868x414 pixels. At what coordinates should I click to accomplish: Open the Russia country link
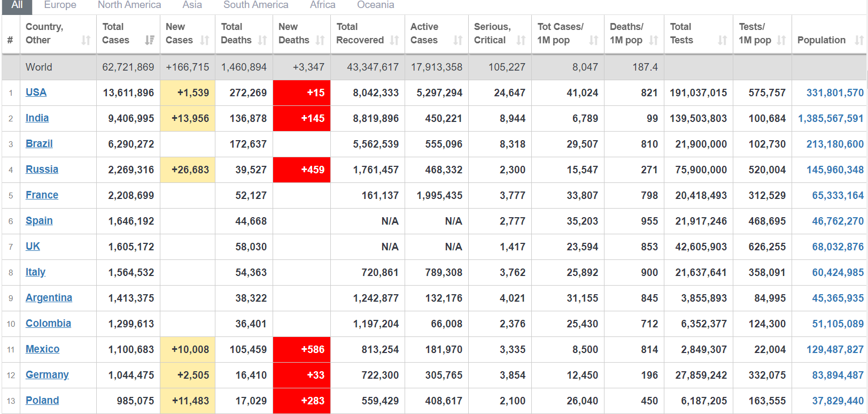click(42, 169)
